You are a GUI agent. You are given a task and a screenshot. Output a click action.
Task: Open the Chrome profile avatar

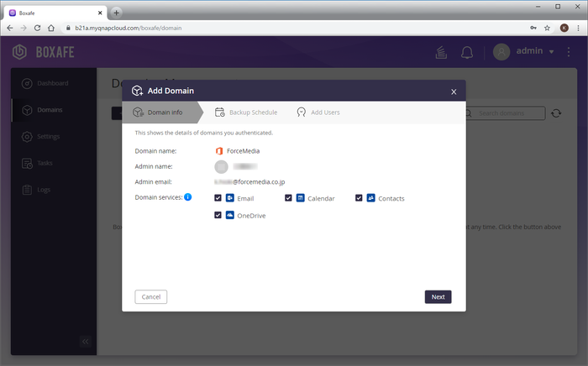pyautogui.click(x=564, y=28)
